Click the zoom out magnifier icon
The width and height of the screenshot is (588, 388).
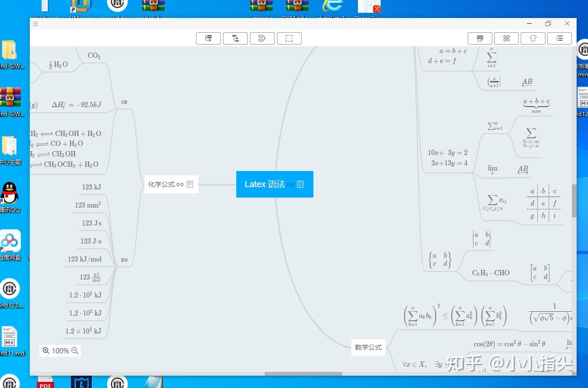pyautogui.click(x=74, y=351)
